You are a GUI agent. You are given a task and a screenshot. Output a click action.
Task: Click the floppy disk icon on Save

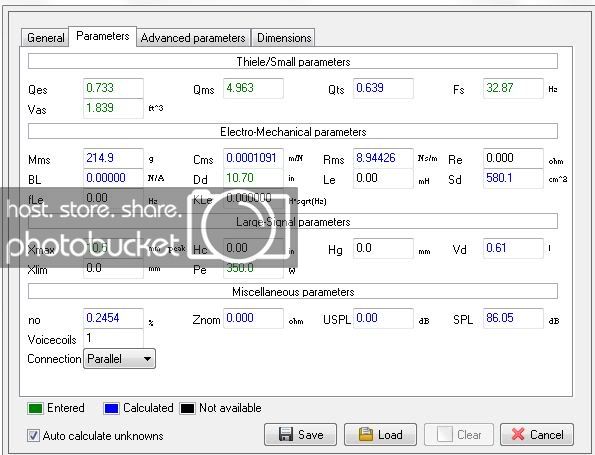[x=285, y=434]
